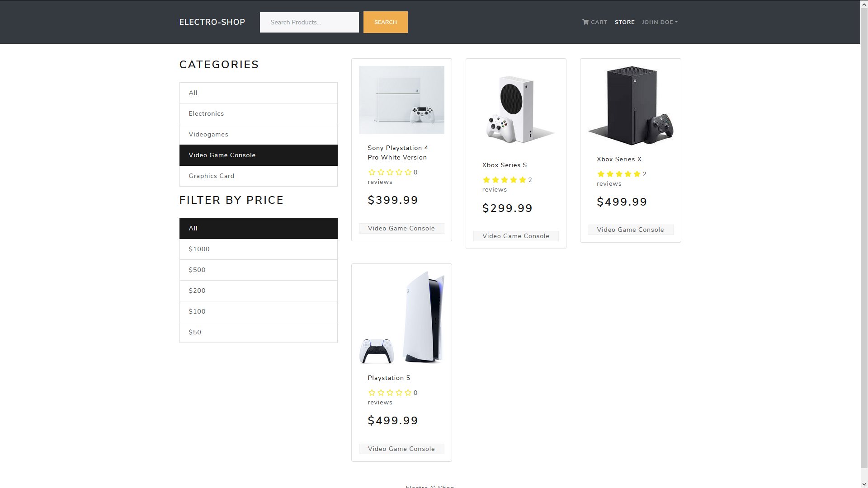Click the Xbox Series S star rating
Screen dimensions: 868x488
pyautogui.click(x=504, y=180)
